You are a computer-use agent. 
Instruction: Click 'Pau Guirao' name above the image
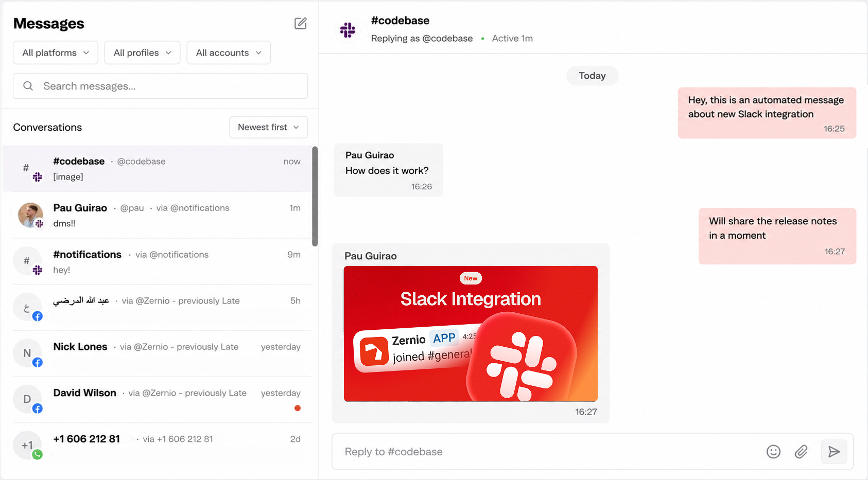coord(370,256)
